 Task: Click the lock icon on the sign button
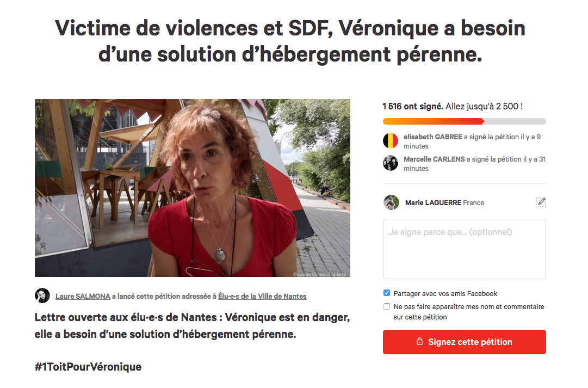419,341
